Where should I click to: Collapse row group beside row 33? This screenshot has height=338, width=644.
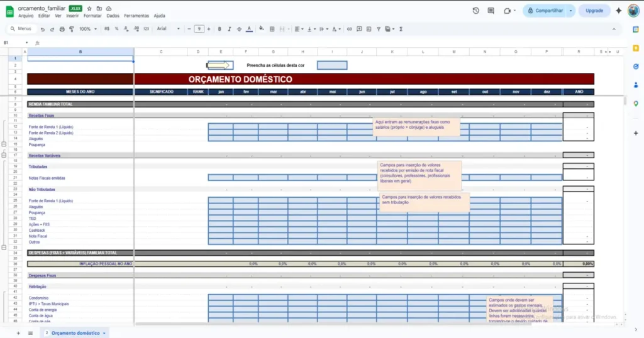(x=4, y=248)
